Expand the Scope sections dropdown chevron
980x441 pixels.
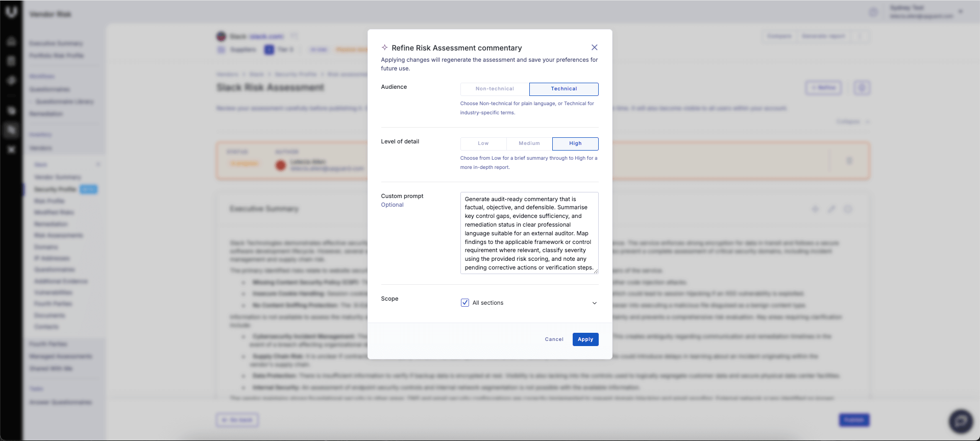point(594,303)
